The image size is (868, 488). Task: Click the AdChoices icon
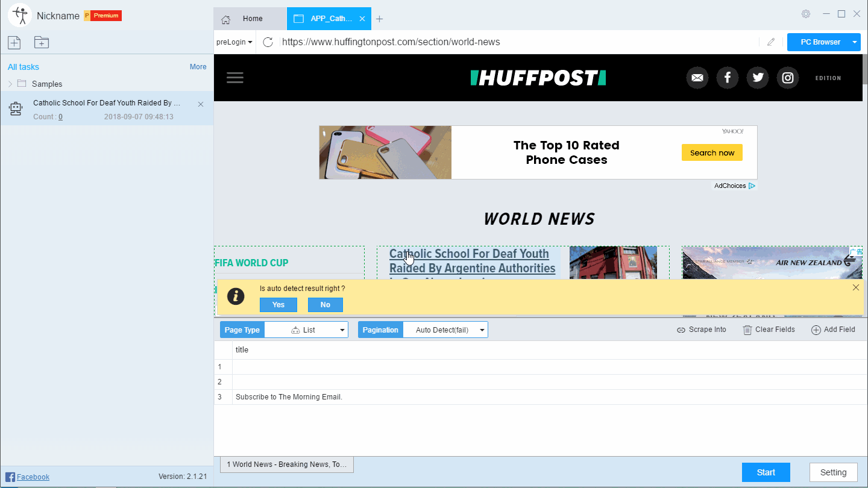click(752, 186)
